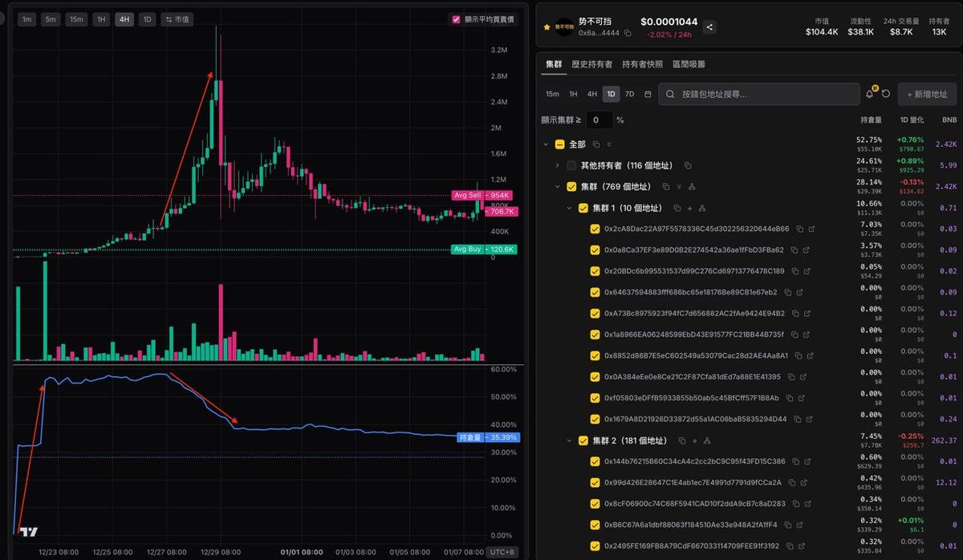Copy icon in 集群 (769 個地址) row
The image size is (963, 560).
click(665, 187)
